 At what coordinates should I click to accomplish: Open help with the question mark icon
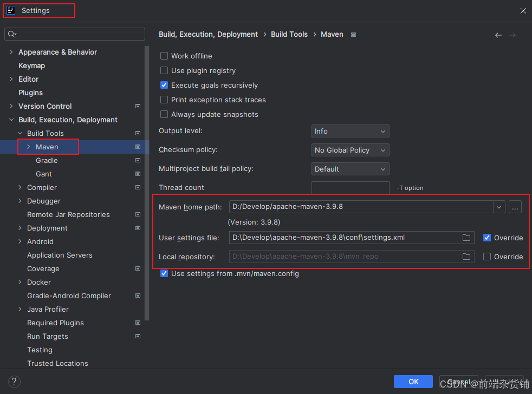[14, 382]
